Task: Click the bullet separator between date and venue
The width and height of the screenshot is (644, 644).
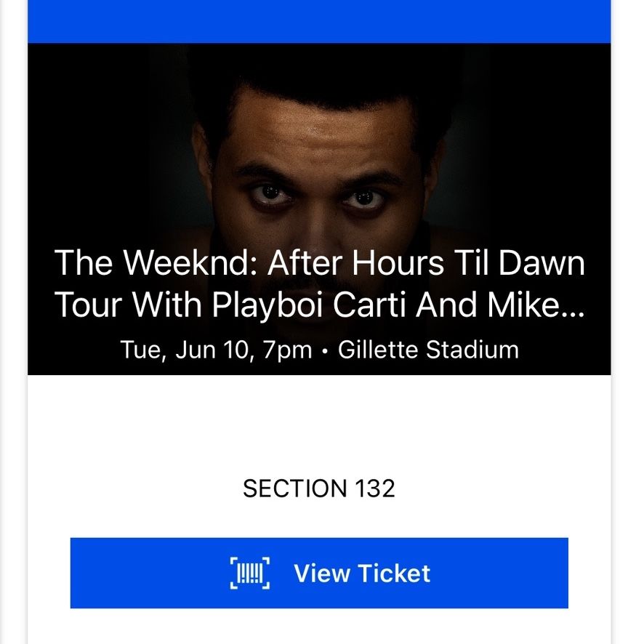Action: tap(325, 351)
